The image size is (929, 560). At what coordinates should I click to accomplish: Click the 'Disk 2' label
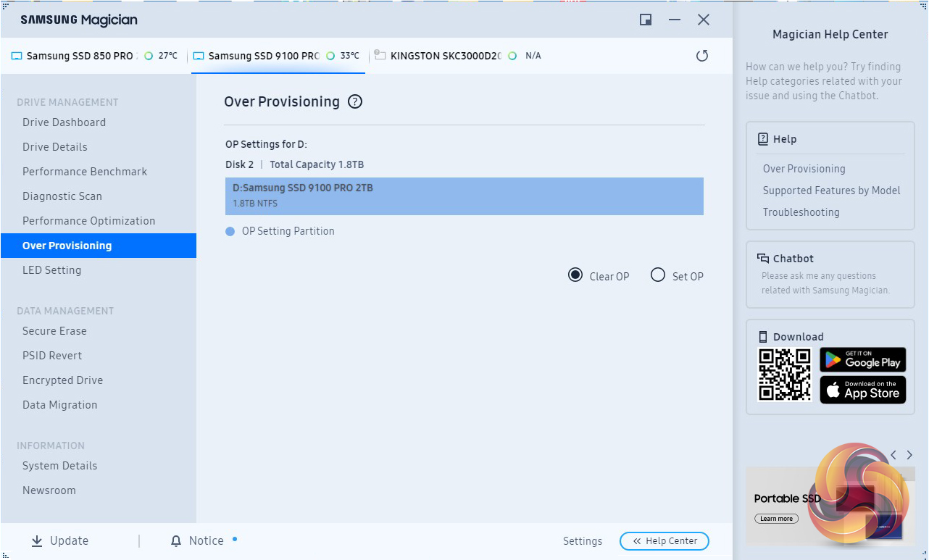coord(240,164)
